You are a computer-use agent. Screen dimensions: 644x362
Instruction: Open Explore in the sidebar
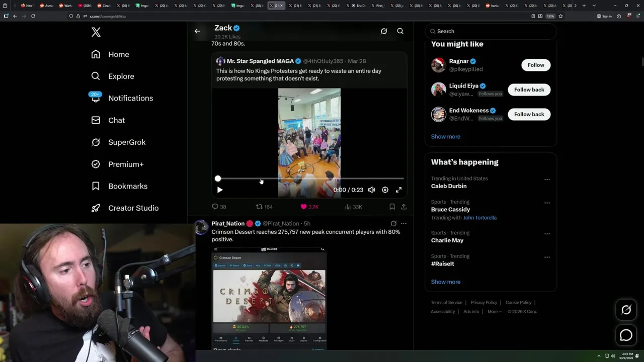[113, 76]
